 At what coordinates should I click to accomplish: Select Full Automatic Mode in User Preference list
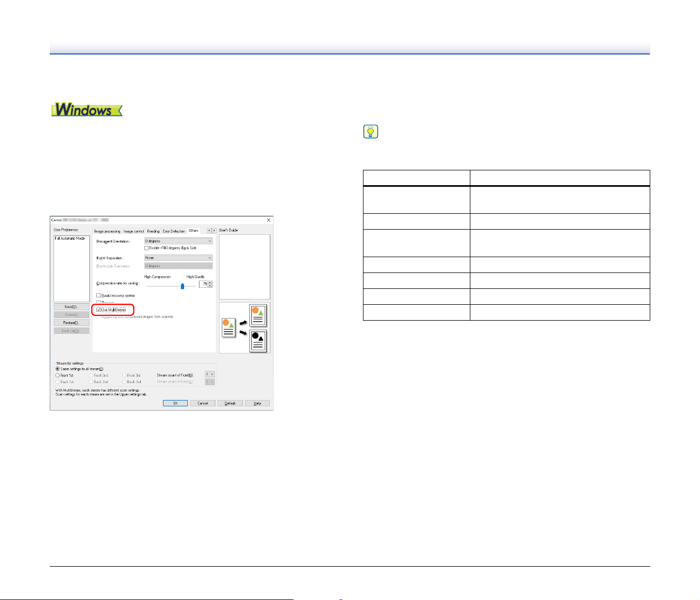[70, 239]
